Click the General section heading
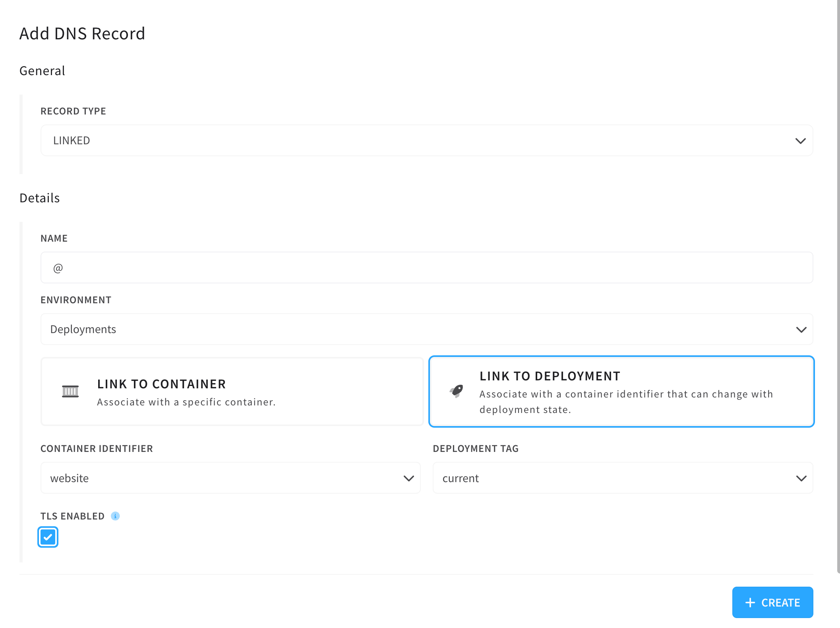Viewport: 840px width, 628px height. (x=42, y=71)
